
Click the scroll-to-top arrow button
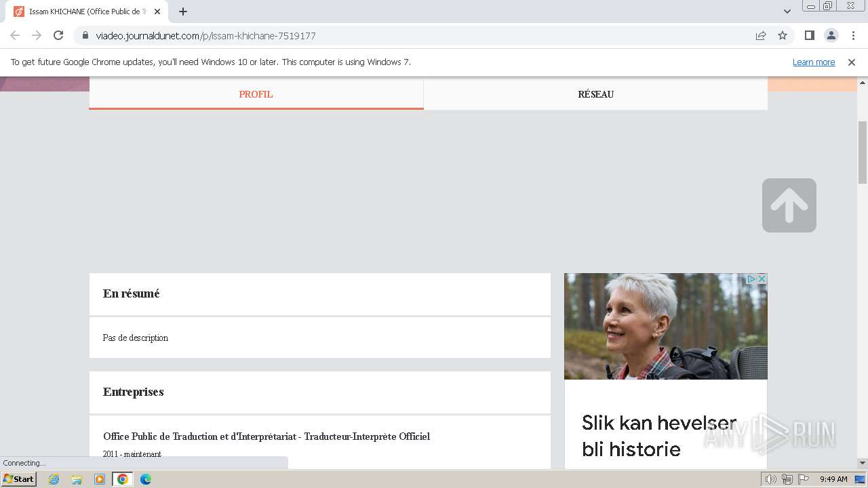789,205
